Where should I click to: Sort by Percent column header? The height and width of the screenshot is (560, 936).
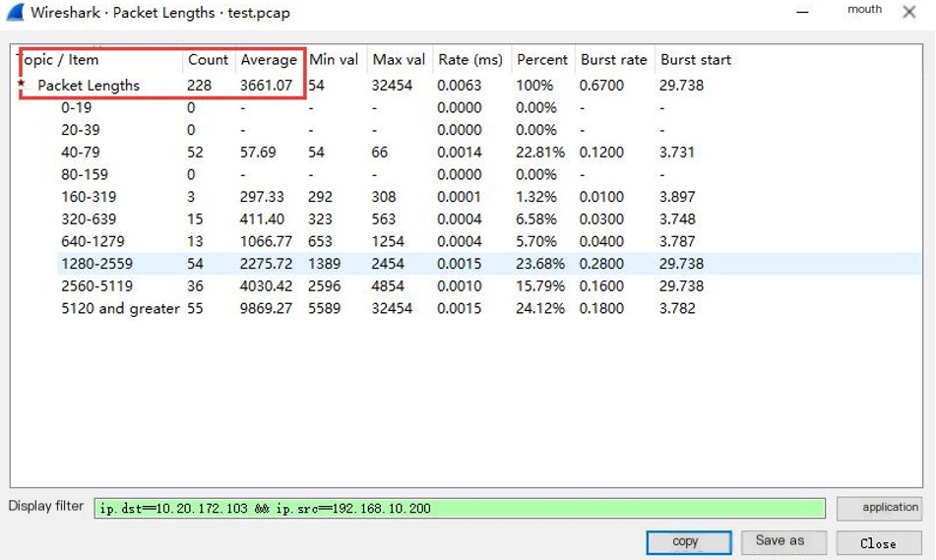pyautogui.click(x=542, y=60)
